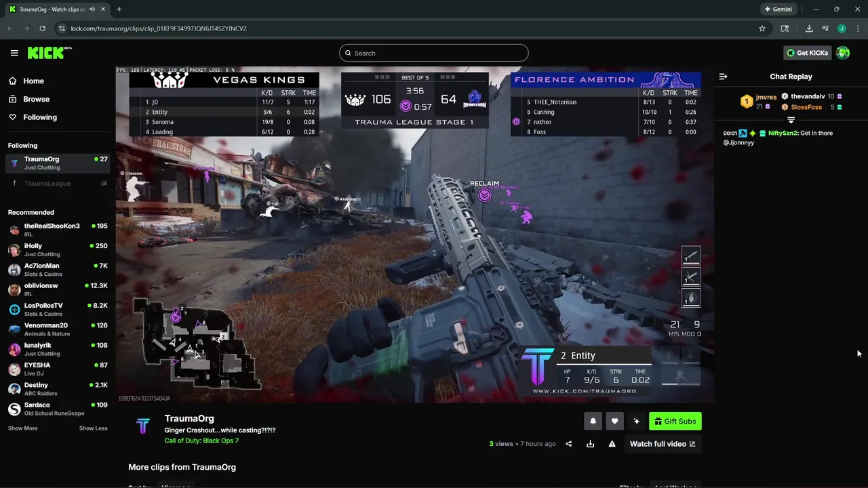Open oblivionsw recommended channel
Image resolution: width=868 pixels, height=488 pixels.
[58, 289]
